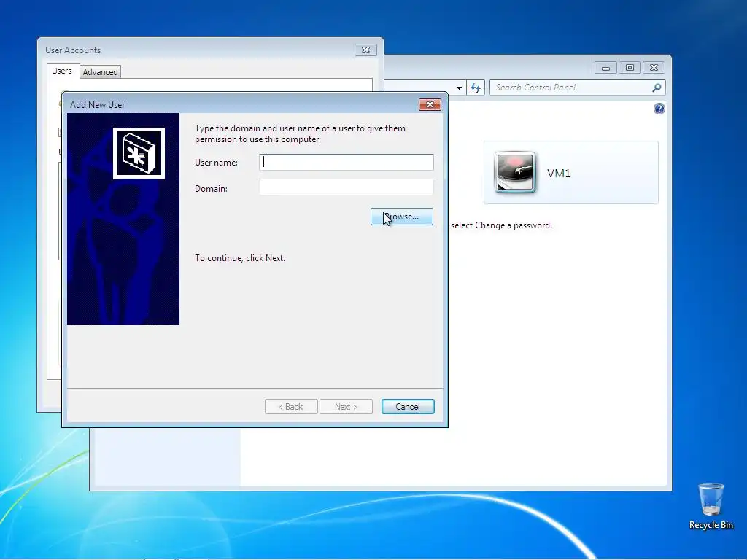The image size is (747, 560).
Task: Close the Control Panel window
Action: click(x=654, y=68)
